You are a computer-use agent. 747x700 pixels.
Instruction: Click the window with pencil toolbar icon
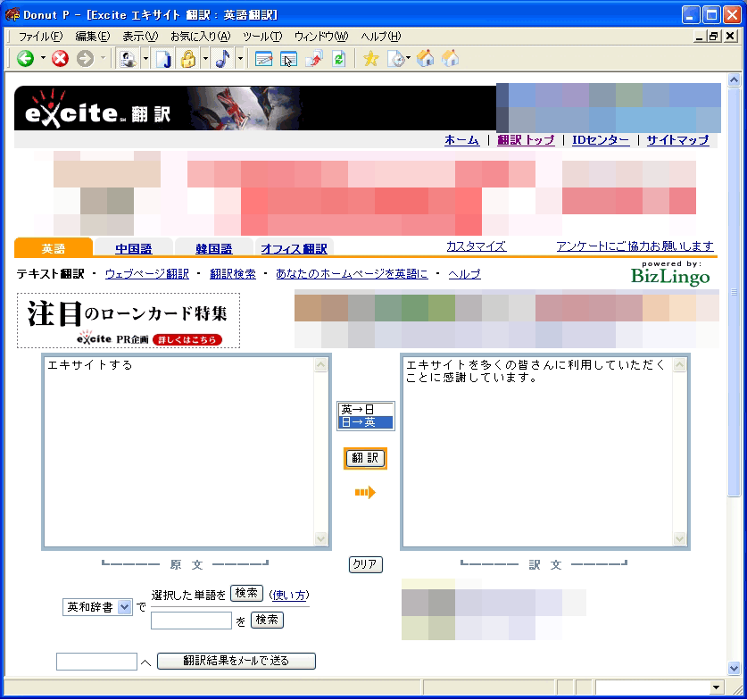pyautogui.click(x=263, y=59)
